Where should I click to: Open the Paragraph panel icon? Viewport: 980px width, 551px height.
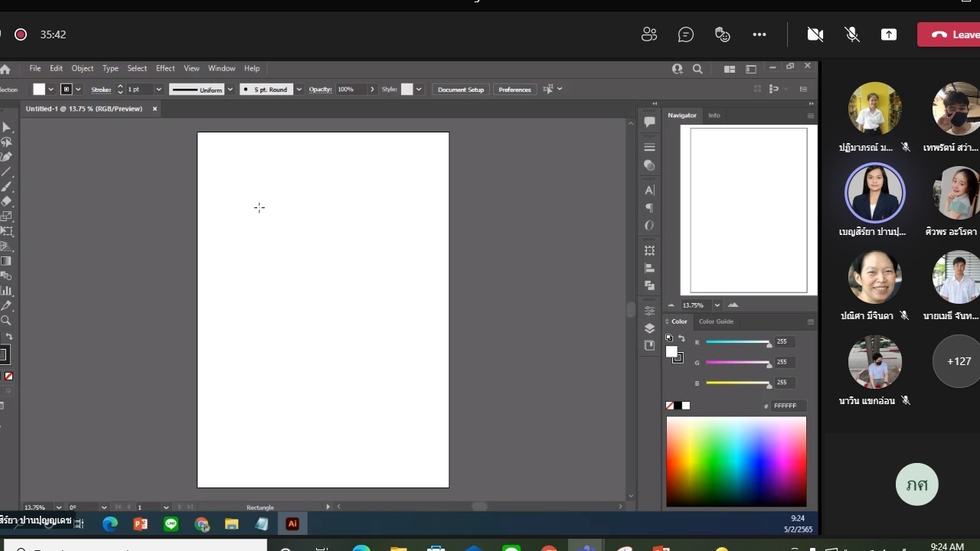click(x=649, y=208)
